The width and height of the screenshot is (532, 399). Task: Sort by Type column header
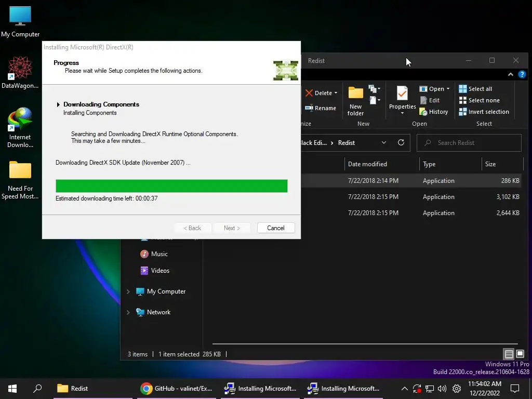coord(450,164)
